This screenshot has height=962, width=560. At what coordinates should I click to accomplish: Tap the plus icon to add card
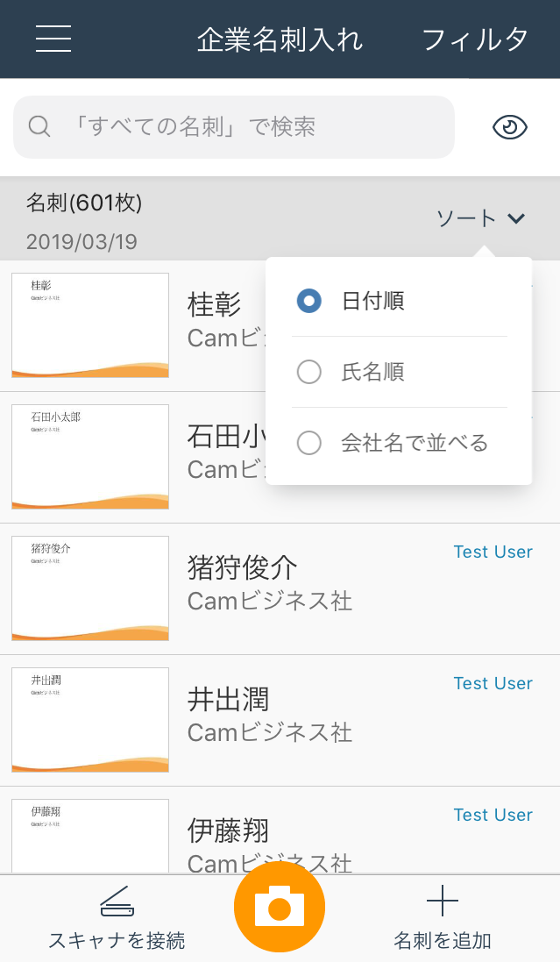coord(443,901)
